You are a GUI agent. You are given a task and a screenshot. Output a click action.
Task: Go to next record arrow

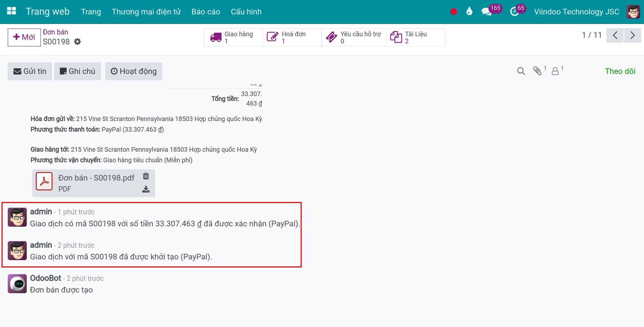pos(632,35)
